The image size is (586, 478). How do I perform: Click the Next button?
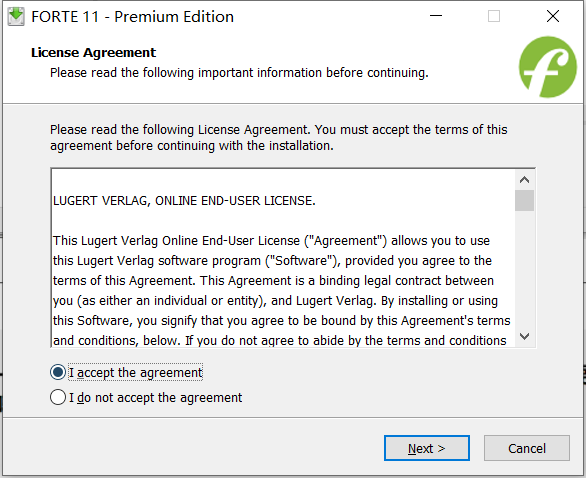click(427, 448)
